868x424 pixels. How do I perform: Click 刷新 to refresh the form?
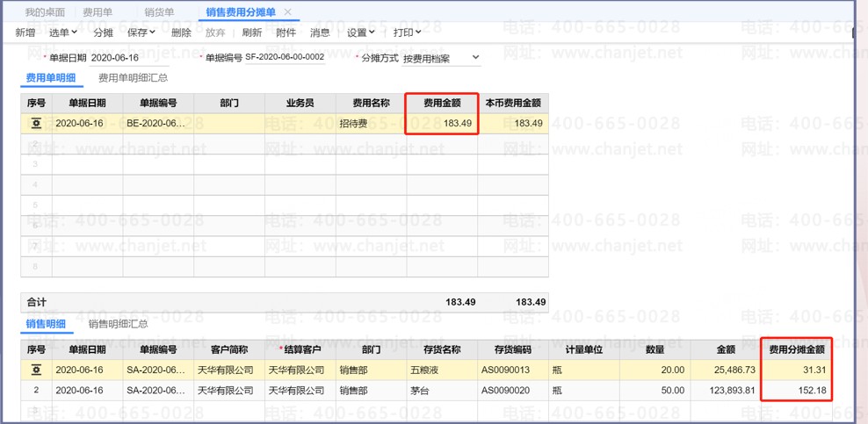click(252, 32)
